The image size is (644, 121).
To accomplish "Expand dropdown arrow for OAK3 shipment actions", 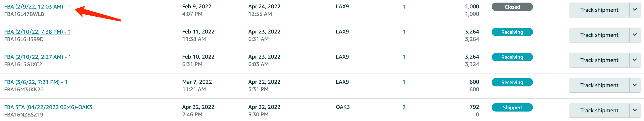I will point(635,110).
